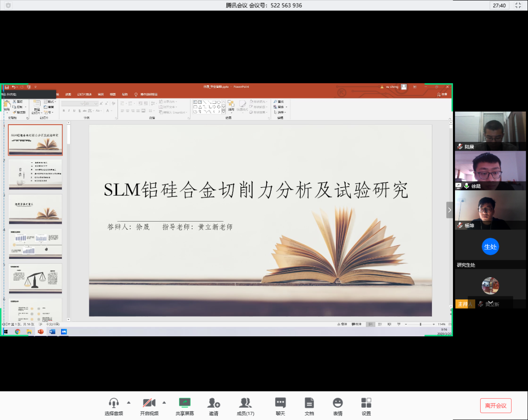The image size is (528, 420).
Task: Open the 文档 documents panel
Action: click(309, 406)
